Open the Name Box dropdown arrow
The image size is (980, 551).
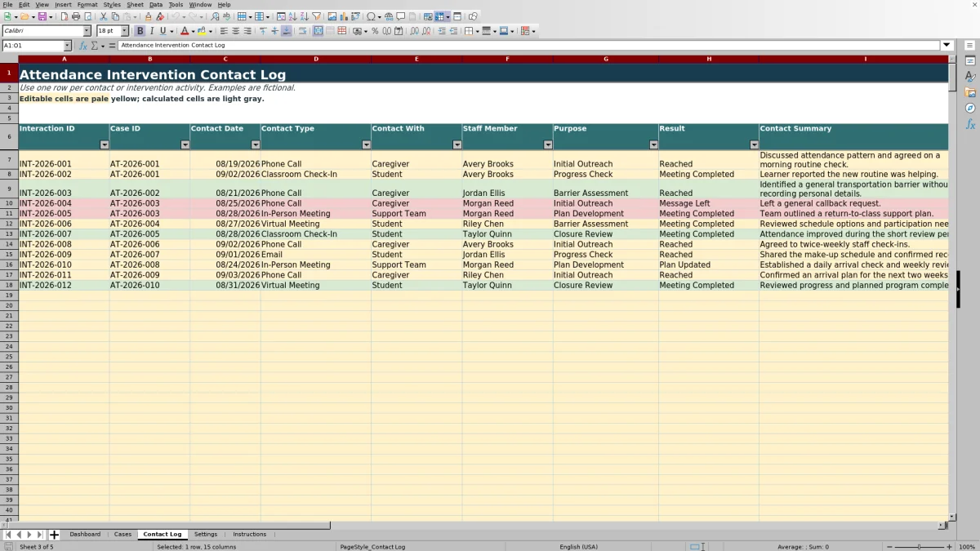tap(67, 46)
